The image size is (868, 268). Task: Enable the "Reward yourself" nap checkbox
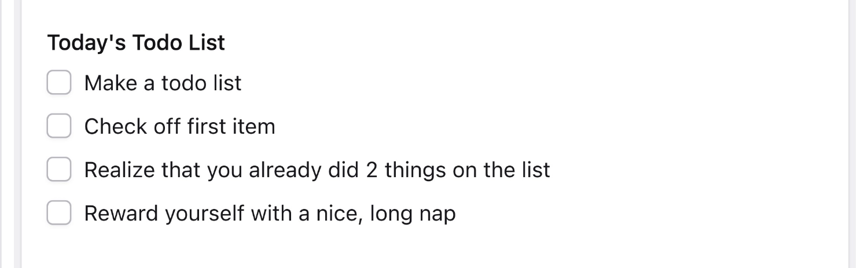[x=58, y=213]
